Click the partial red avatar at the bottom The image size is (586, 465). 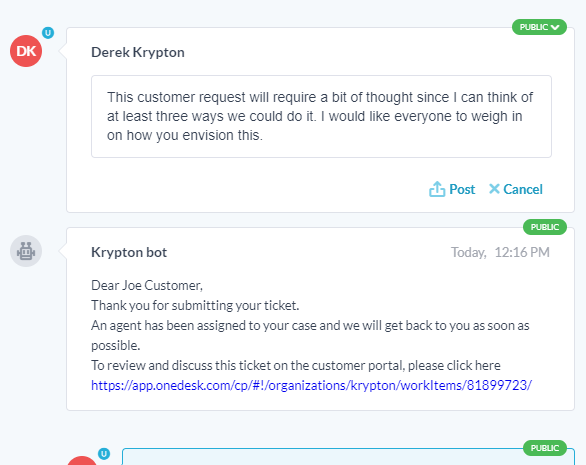(x=82, y=461)
